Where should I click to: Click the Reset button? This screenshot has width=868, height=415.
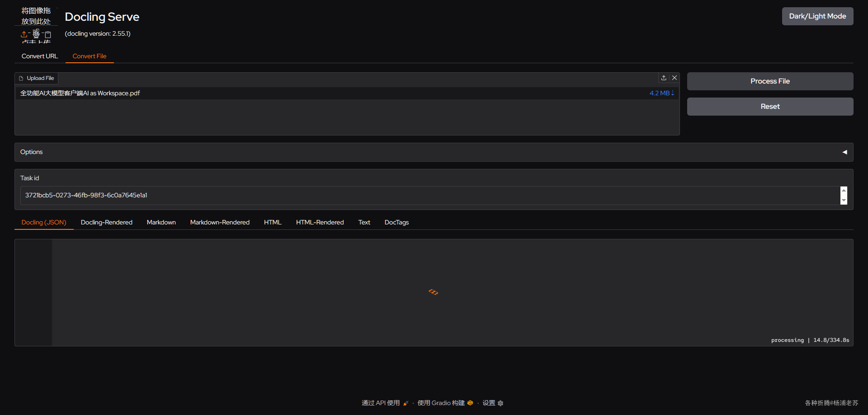770,107
